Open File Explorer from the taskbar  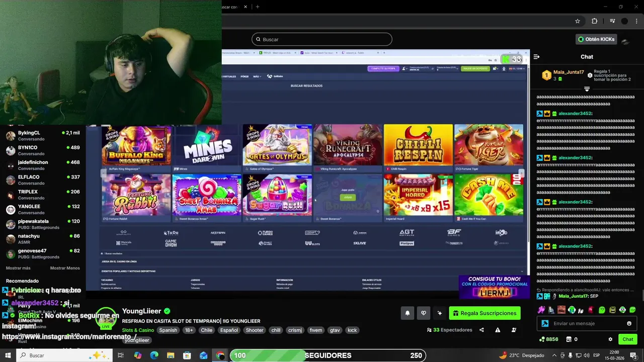click(x=171, y=355)
